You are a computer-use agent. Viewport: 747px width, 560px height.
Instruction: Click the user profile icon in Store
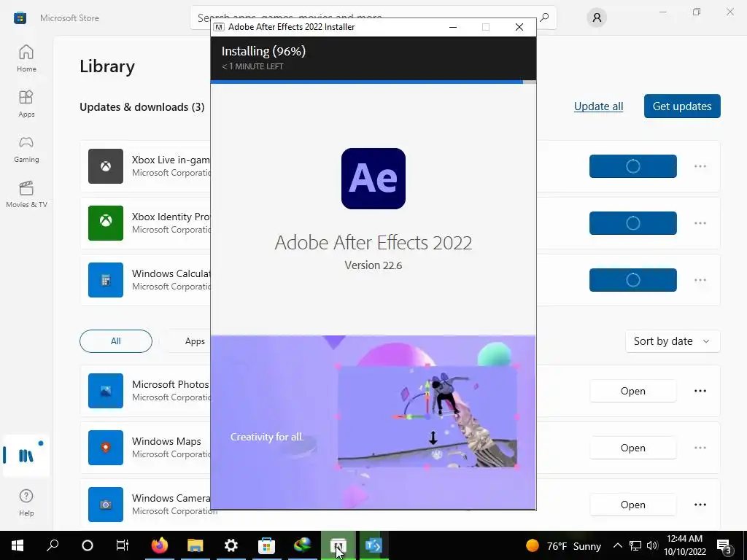tap(597, 18)
